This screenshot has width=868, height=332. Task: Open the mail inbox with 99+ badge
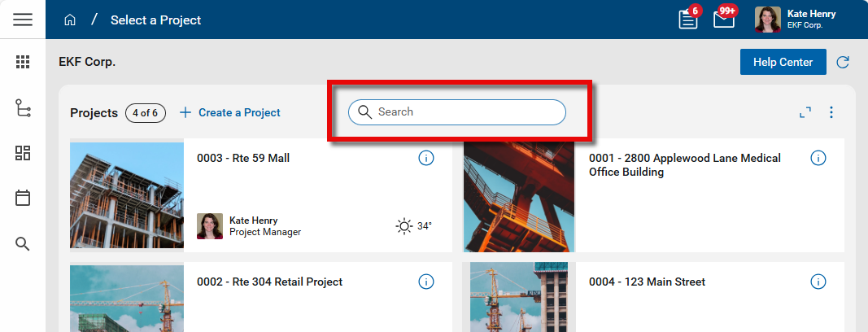coord(724,20)
